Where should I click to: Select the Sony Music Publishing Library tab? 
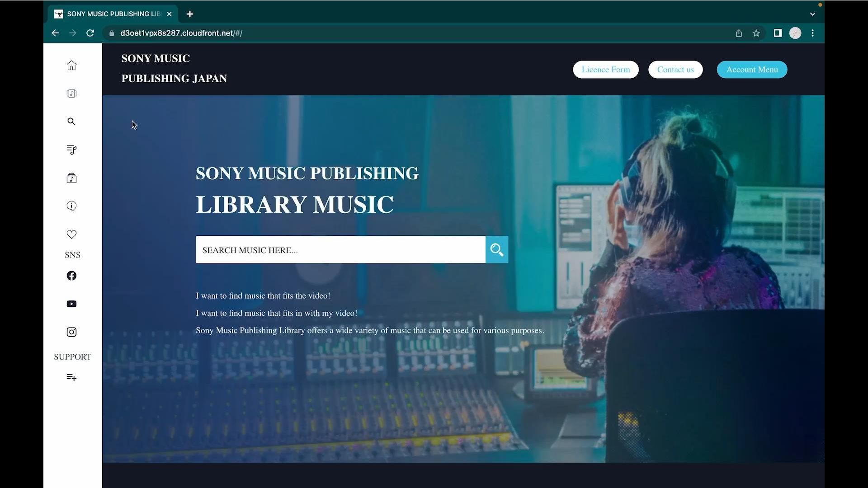point(113,14)
